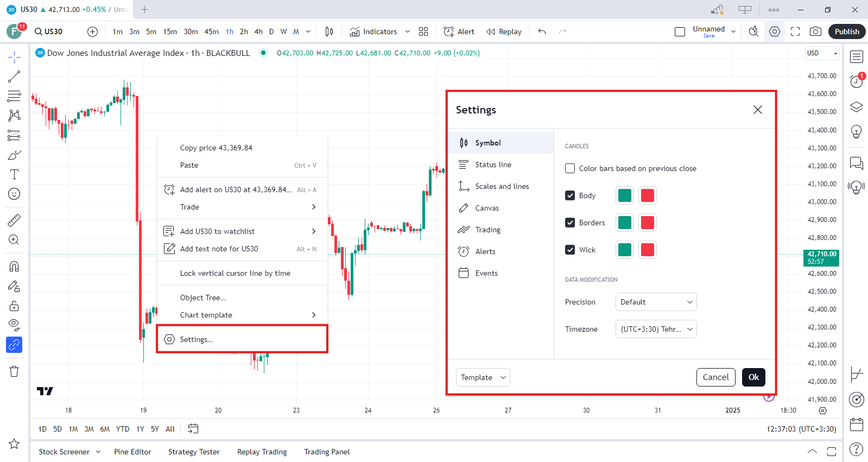Viewport: 868px width, 462px height.
Task: Click the Publish button
Action: pos(847,31)
